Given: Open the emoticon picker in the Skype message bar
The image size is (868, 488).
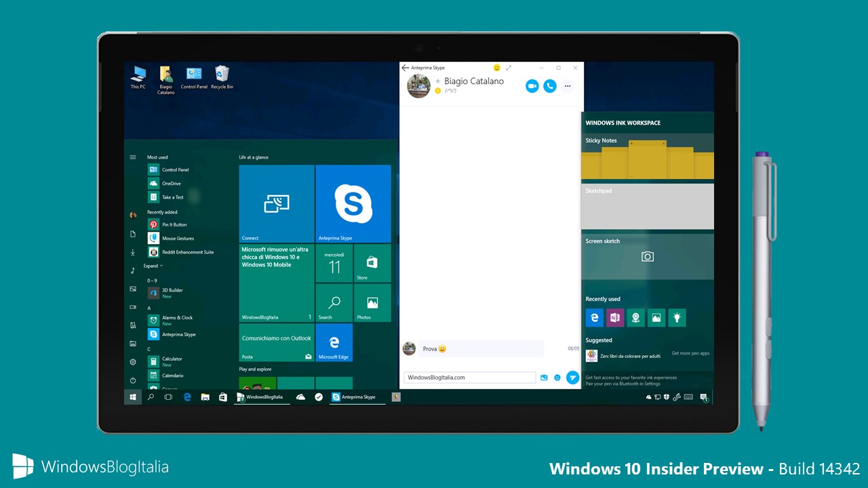Looking at the screenshot, I should click(557, 378).
